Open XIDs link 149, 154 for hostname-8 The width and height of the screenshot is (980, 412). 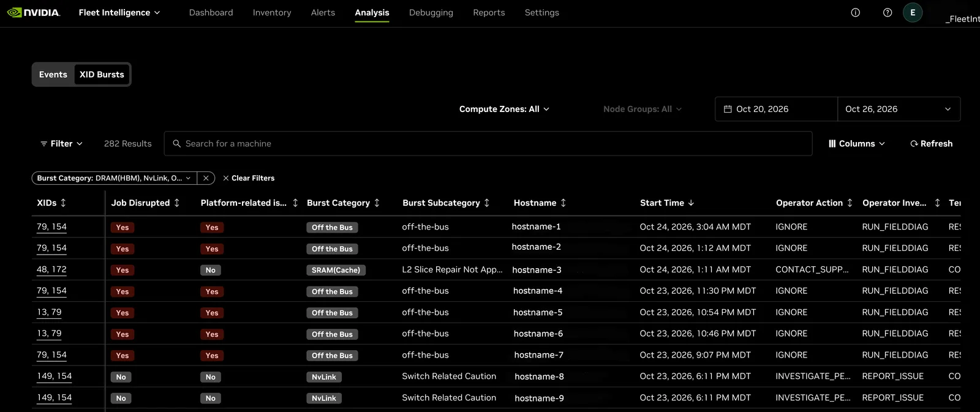tap(55, 376)
